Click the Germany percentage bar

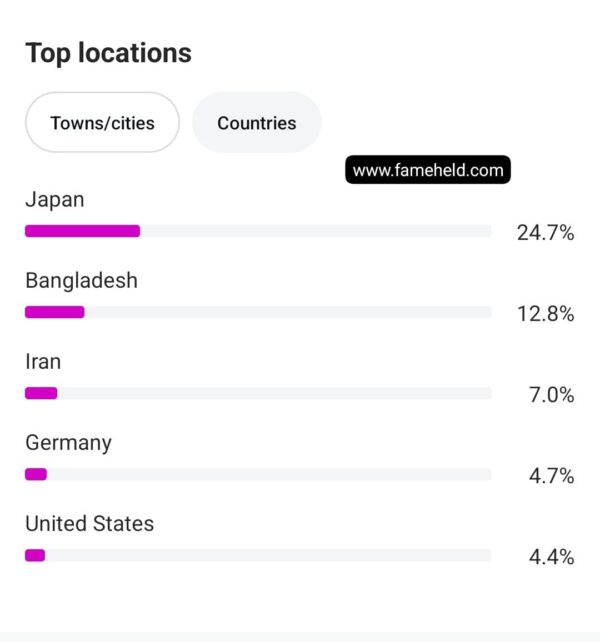tap(36, 474)
